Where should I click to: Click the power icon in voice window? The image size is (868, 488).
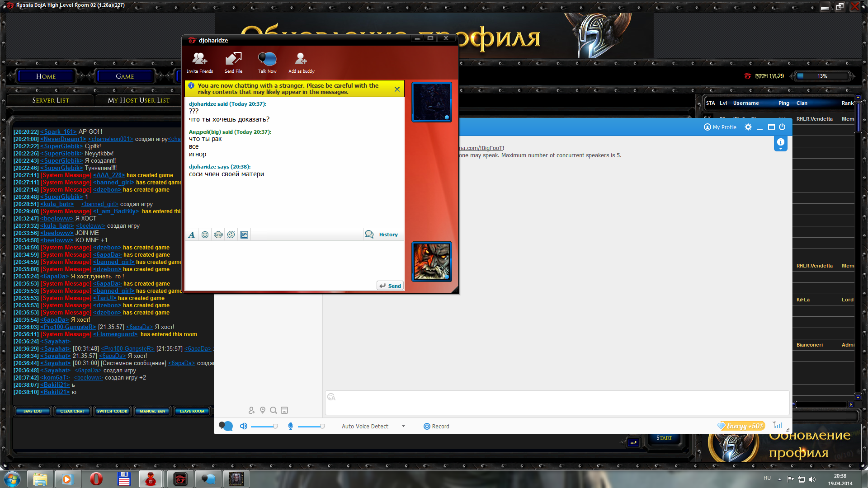(782, 127)
